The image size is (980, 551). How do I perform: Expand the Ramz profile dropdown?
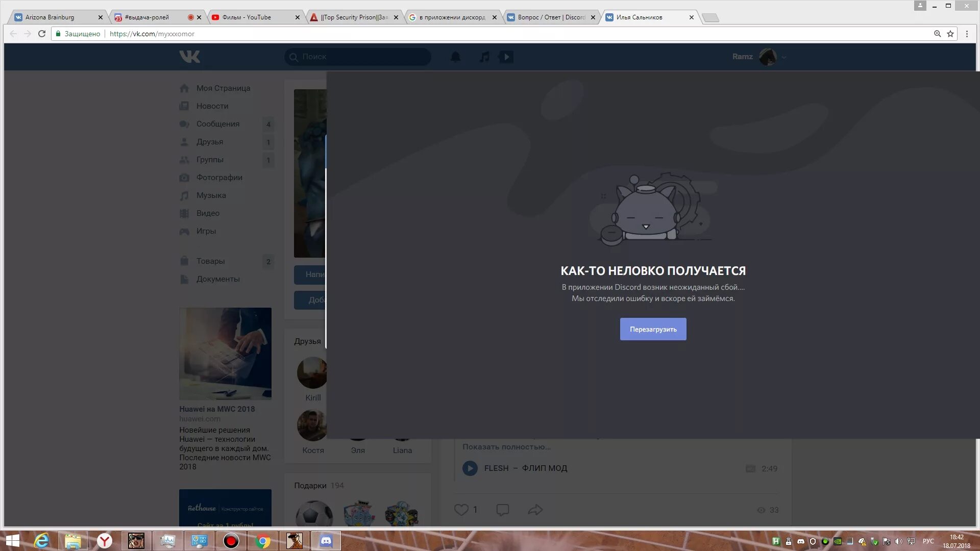[x=759, y=57]
